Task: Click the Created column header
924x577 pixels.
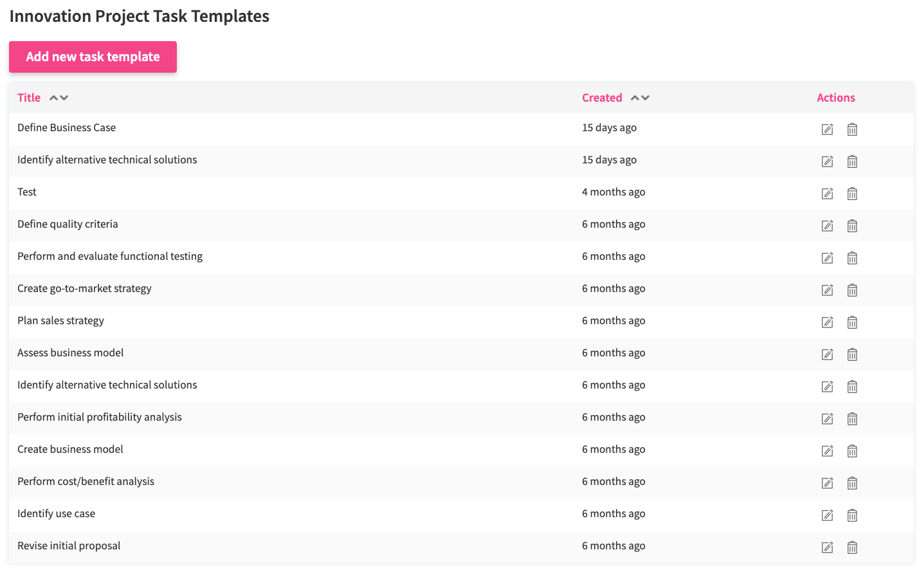Action: (602, 98)
